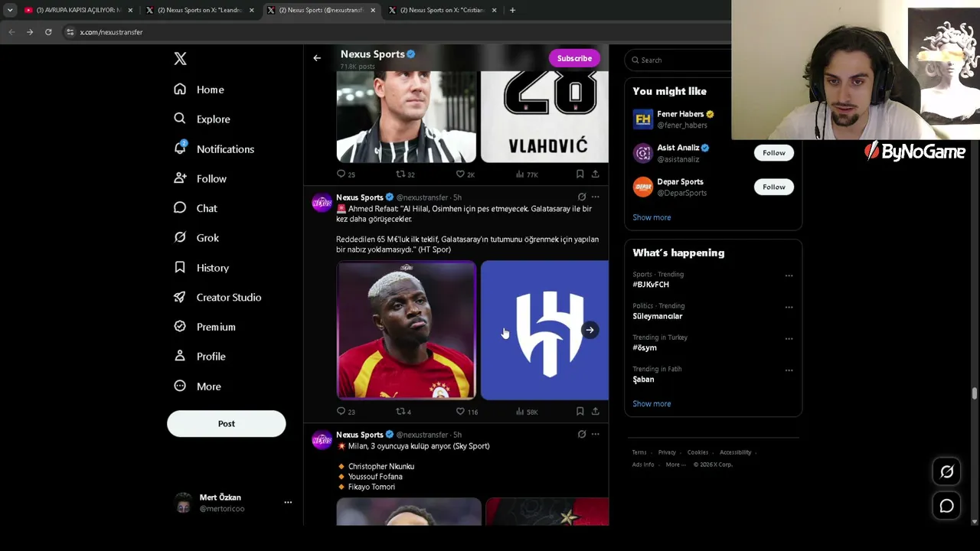Screen dimensions: 980x551
Task: Bookmark the Osimhen Al Hilal post
Action: click(x=580, y=412)
